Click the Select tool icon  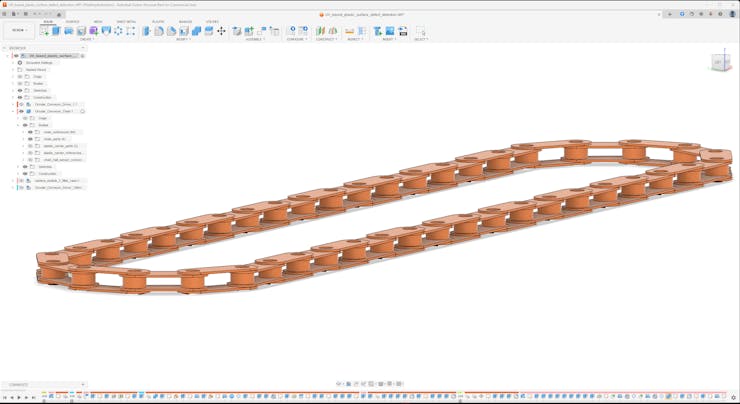click(420, 31)
